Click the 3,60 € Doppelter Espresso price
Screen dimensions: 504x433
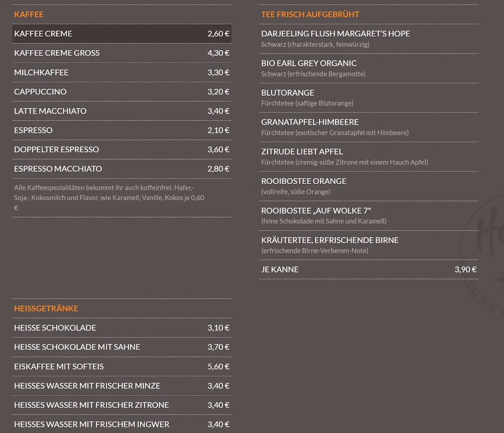[x=218, y=150]
